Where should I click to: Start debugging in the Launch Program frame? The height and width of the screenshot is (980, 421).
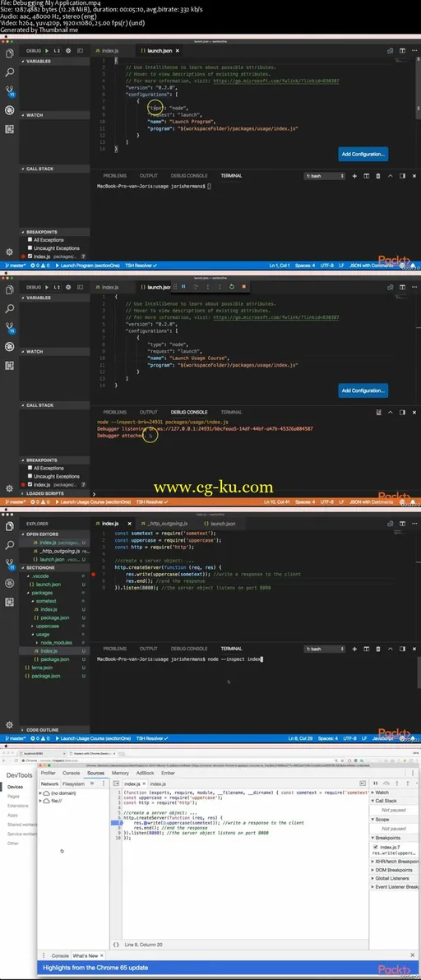(x=48, y=50)
